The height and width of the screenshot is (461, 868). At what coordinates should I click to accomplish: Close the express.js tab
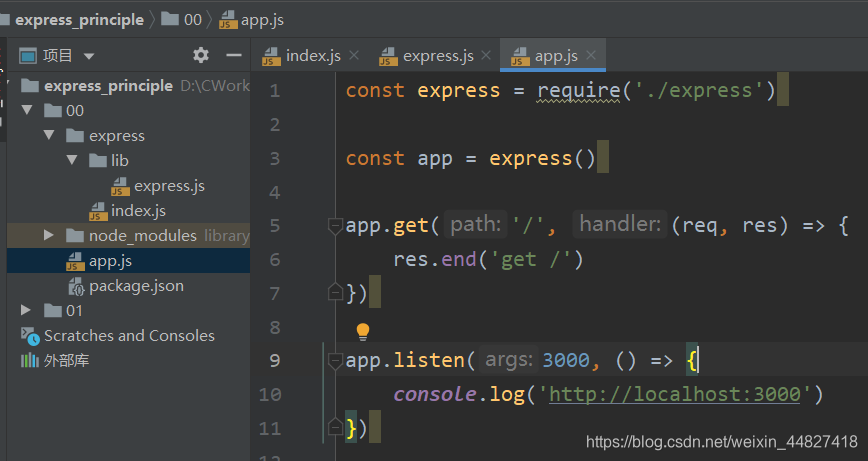[x=486, y=55]
